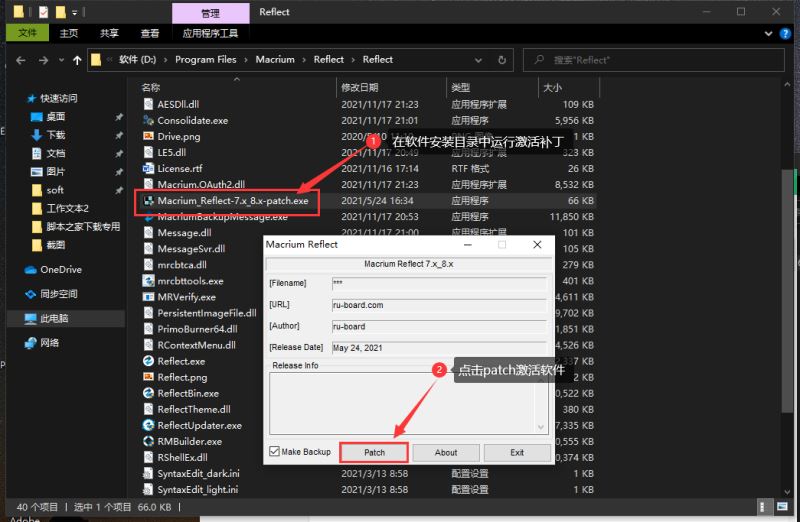Click the About button

click(x=446, y=453)
